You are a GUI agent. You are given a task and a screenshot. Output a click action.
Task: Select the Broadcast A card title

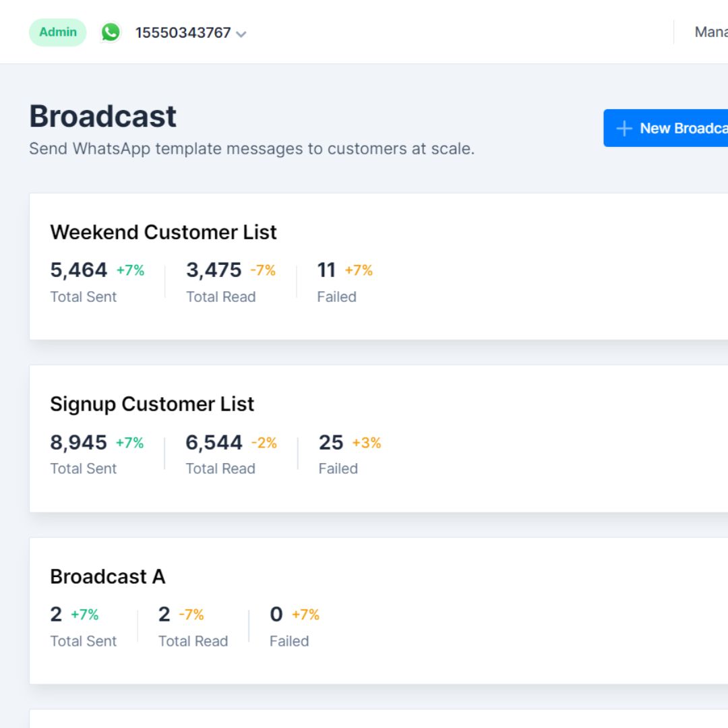[x=107, y=576]
